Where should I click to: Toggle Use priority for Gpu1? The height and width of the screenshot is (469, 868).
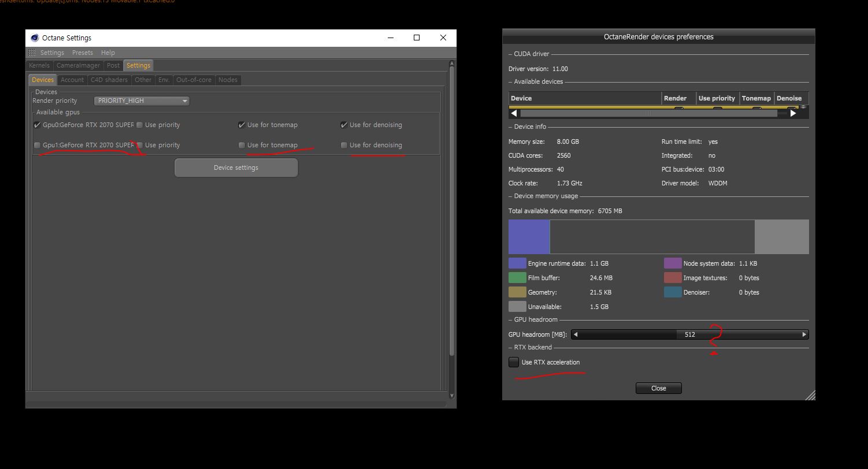[x=139, y=145]
